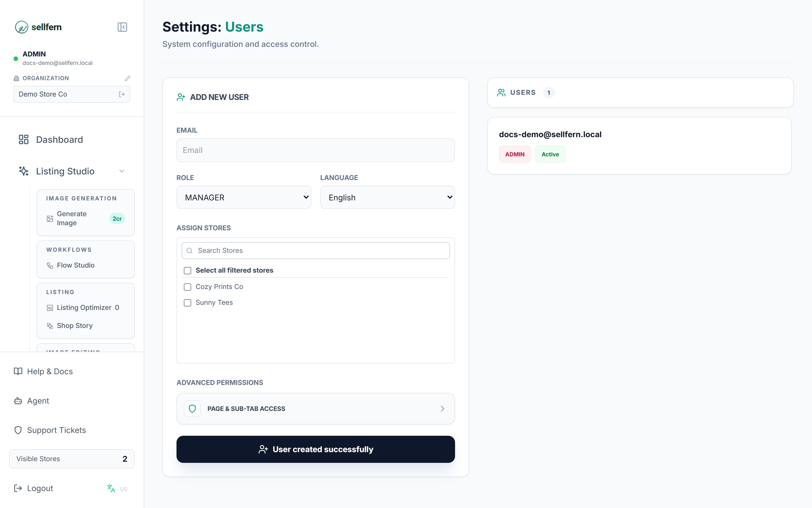This screenshot has width=812, height=508.
Task: Open Listing Studio menu label
Action: [65, 171]
